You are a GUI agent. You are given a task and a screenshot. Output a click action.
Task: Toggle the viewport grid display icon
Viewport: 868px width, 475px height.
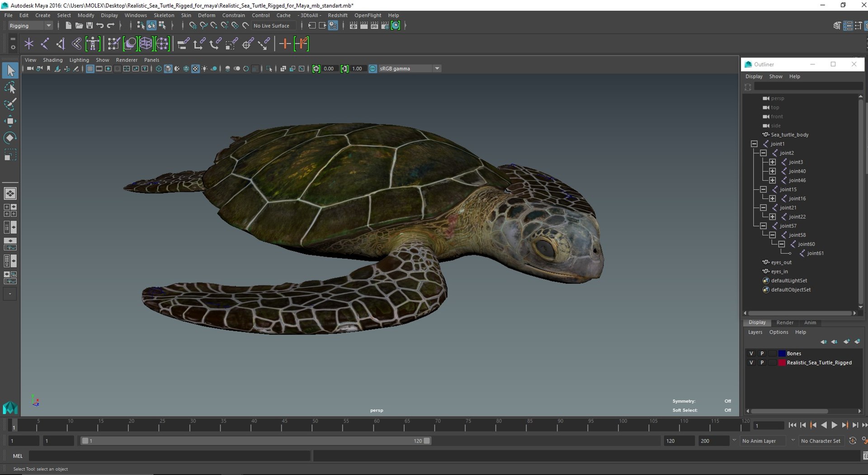tap(90, 69)
